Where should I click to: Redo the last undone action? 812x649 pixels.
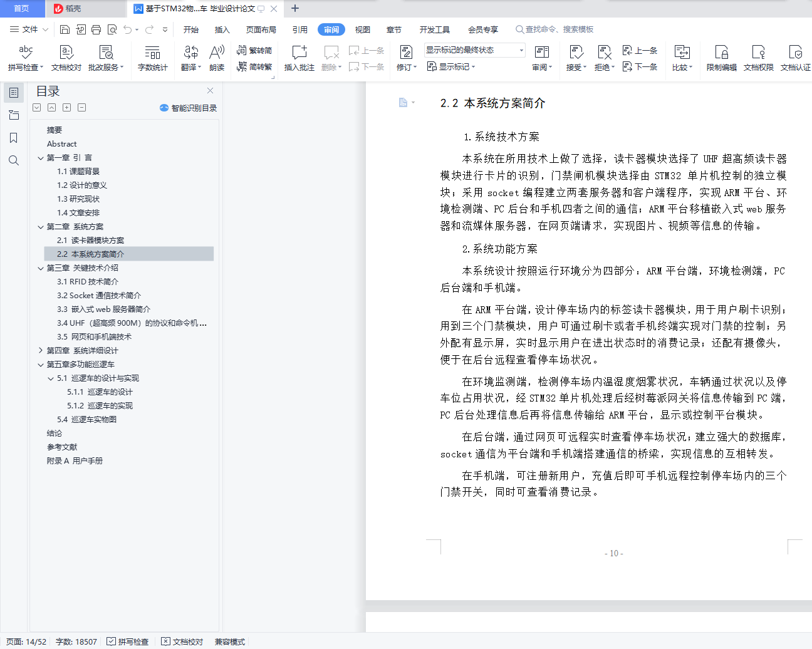click(x=149, y=29)
